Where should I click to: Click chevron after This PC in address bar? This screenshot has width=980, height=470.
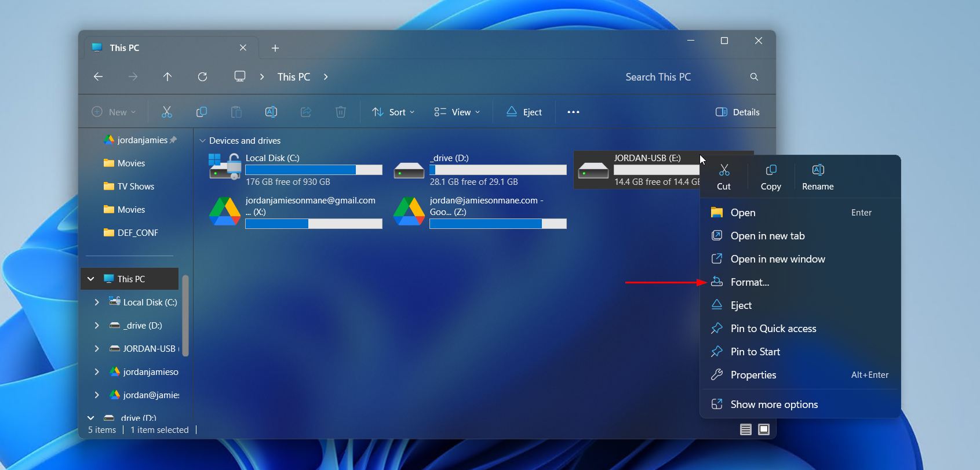(326, 76)
